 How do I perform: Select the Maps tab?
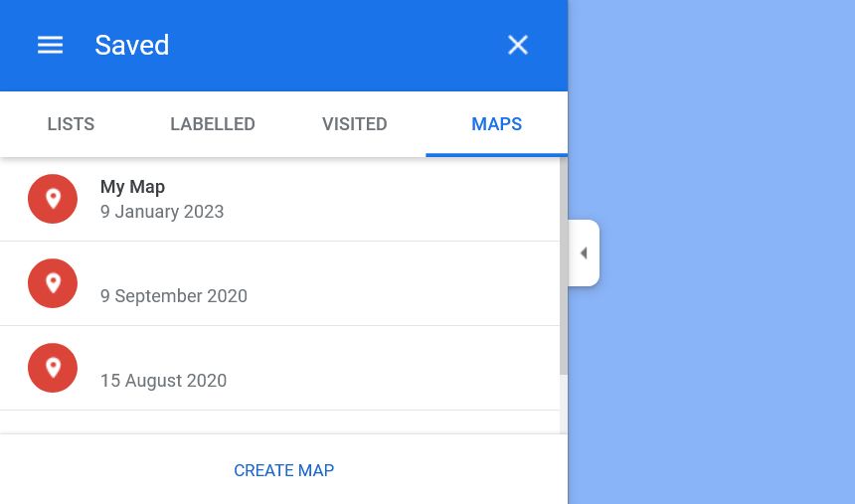(x=497, y=124)
